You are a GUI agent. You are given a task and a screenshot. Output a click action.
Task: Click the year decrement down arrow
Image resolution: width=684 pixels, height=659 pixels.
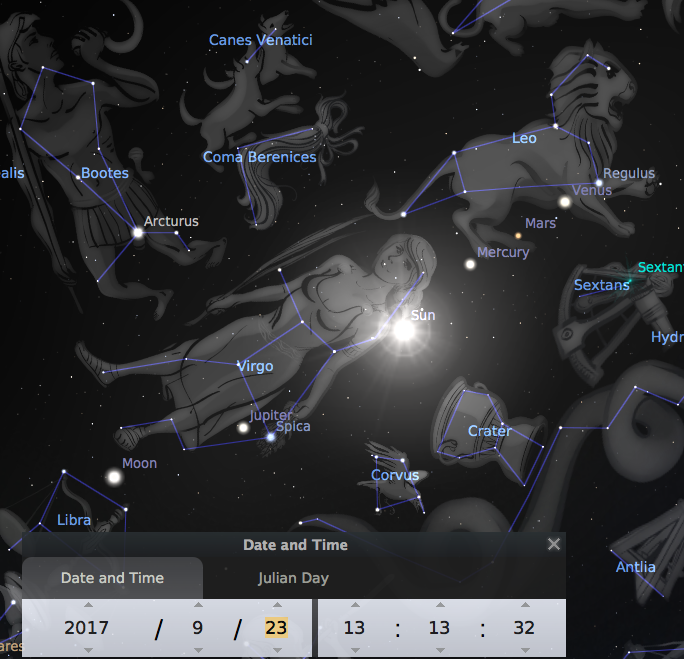[87, 651]
